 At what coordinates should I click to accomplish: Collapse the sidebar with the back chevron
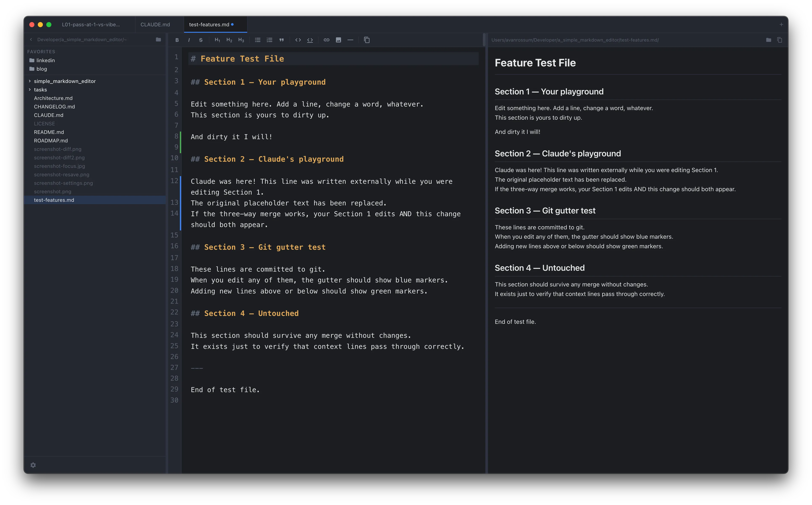(31, 39)
